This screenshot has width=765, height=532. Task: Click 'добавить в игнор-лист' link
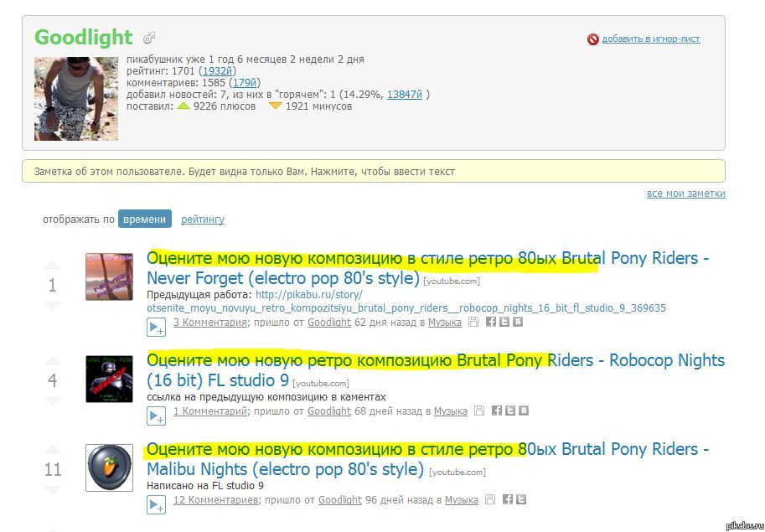(650, 39)
